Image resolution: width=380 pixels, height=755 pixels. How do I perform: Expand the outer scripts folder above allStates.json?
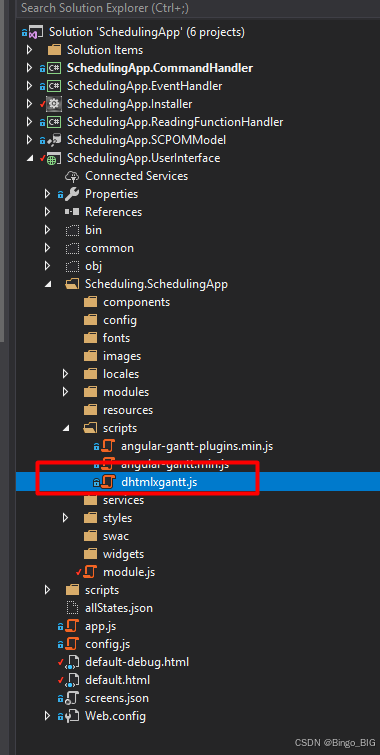47,590
